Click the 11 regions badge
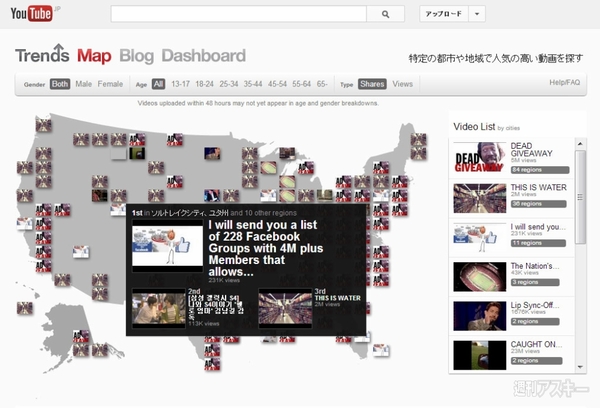The image size is (600, 408). click(x=538, y=243)
